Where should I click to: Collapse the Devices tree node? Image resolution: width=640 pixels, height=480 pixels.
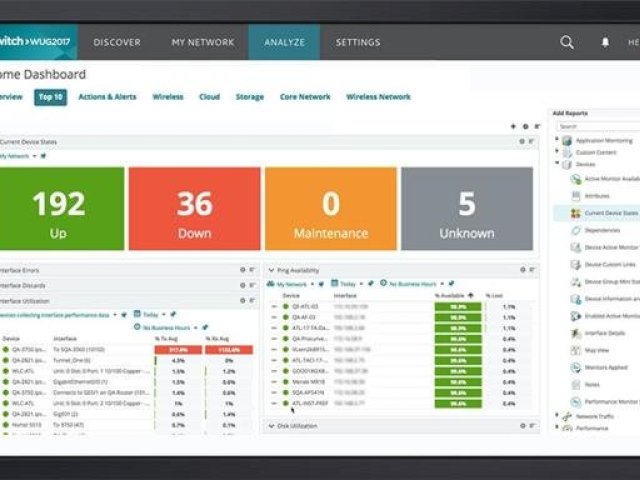click(557, 163)
